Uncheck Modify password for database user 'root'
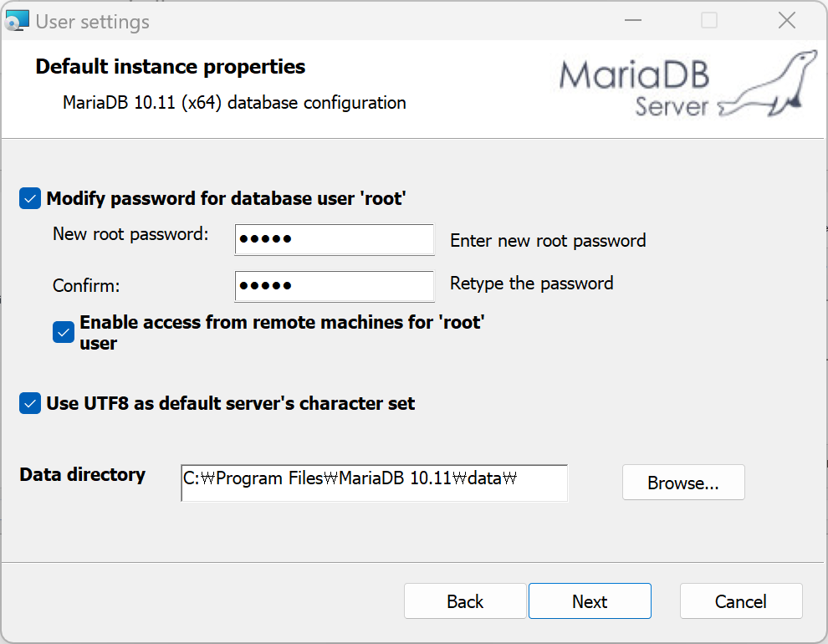Image resolution: width=828 pixels, height=644 pixels. pyautogui.click(x=30, y=198)
